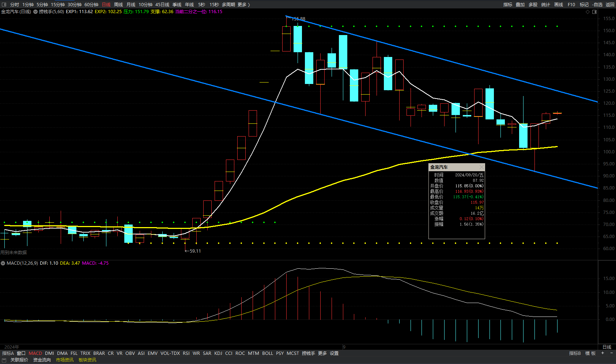Viewport: 616px width, 364px height.
Task: Activate the RSI indicator tab
Action: [x=186, y=353]
